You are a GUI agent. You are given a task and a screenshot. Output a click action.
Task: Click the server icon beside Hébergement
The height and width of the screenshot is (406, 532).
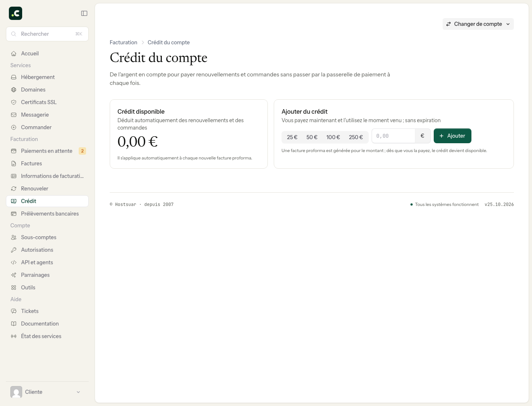point(14,77)
